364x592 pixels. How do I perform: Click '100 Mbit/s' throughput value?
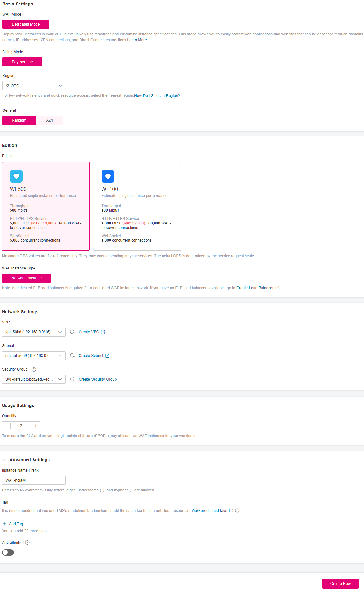point(110,210)
